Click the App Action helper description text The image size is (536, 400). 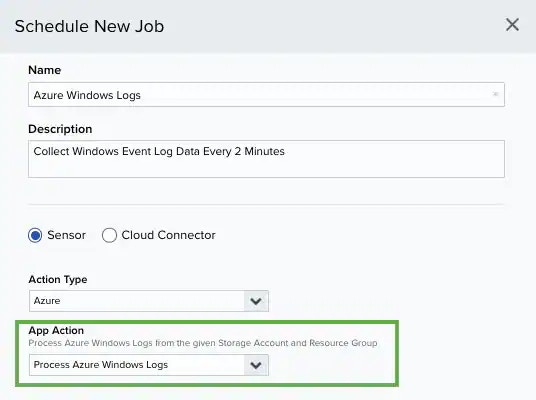[203, 343]
